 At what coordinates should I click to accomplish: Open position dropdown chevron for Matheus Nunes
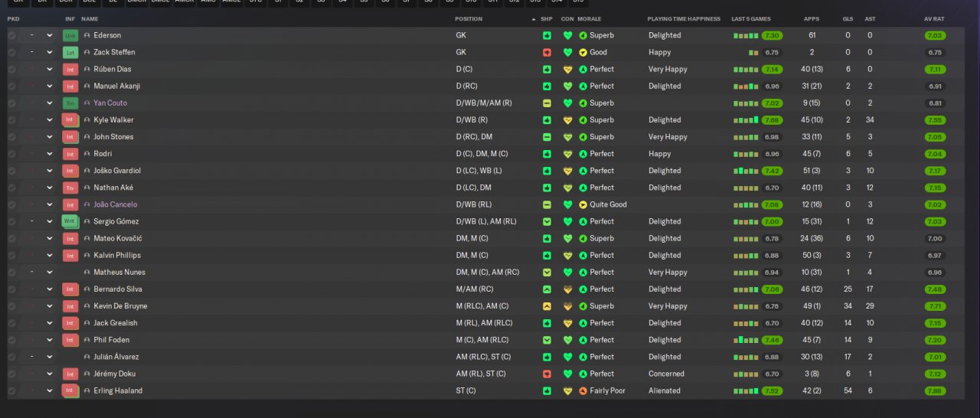[x=50, y=273]
